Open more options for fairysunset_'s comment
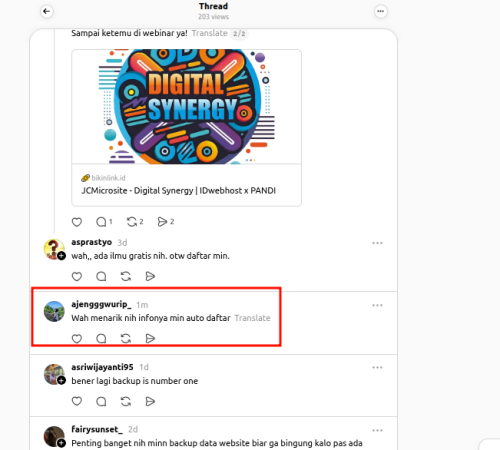 (x=377, y=430)
